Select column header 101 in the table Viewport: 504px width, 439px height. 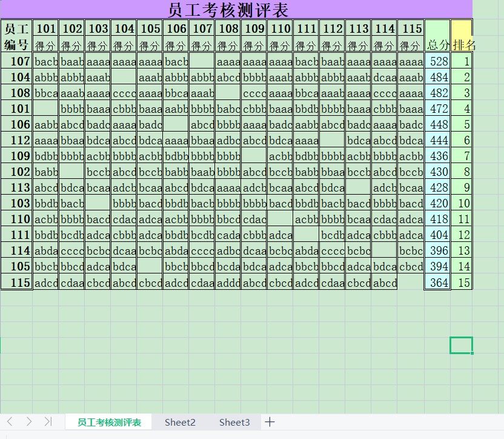(x=46, y=28)
